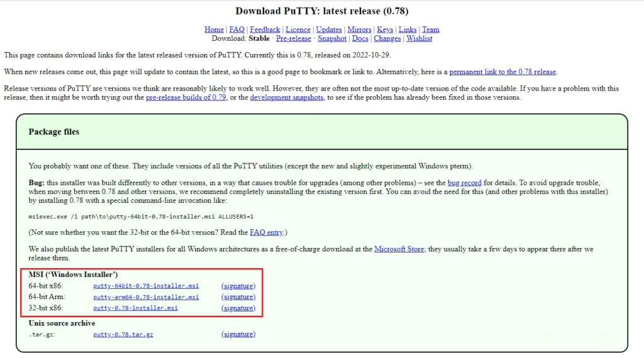Open permanent link to 0.78 release
644x358 pixels.
(502, 72)
